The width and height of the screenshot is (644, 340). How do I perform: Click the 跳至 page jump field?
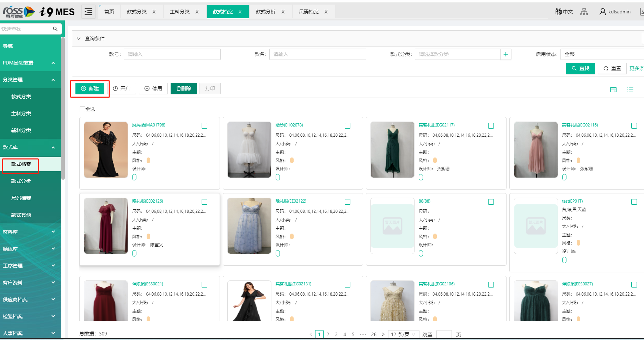click(444, 334)
